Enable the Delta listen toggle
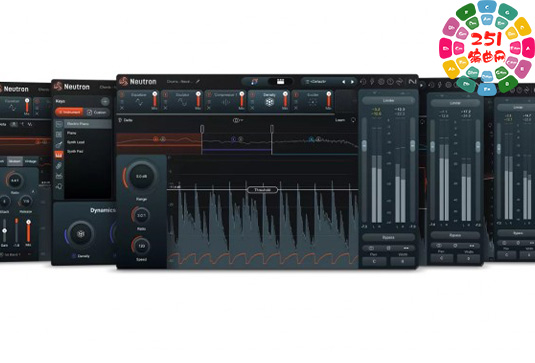This screenshot has height=363, width=535. click(125, 120)
